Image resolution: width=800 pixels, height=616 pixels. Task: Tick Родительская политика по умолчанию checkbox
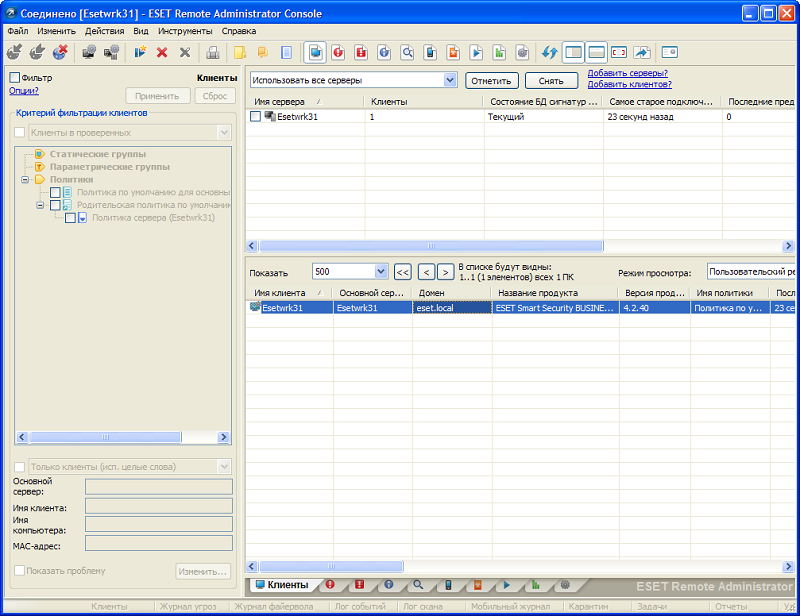tap(55, 205)
